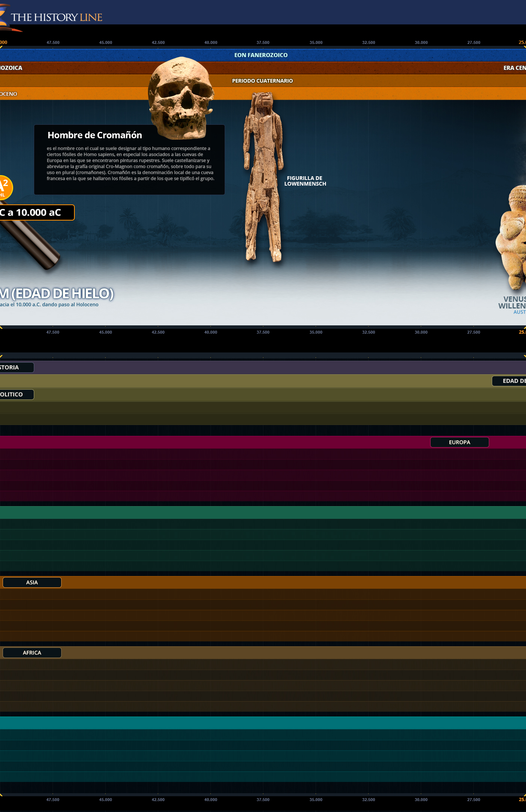The width and height of the screenshot is (526, 812).
Task: Click The History Line logo
Action: [x=51, y=17]
